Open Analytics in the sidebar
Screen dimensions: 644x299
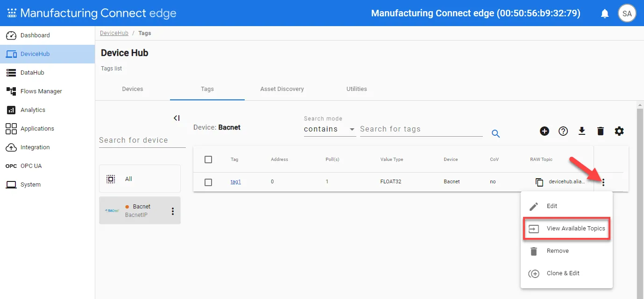pos(47,110)
